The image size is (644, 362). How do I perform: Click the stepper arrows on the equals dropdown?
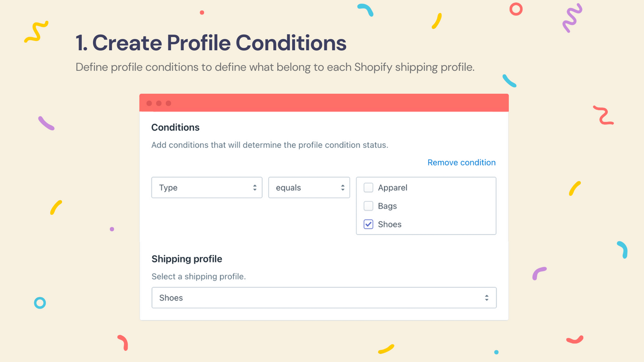point(343,188)
